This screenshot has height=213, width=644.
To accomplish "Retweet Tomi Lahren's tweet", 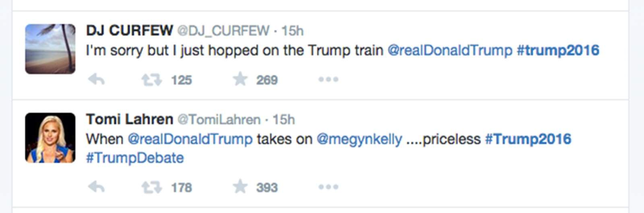I will pyautogui.click(x=151, y=187).
